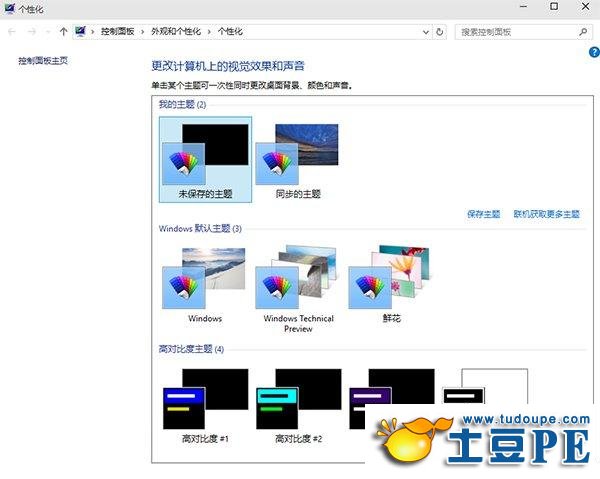Expand the address bar history dropdown
The image size is (600, 479).
[x=426, y=32]
